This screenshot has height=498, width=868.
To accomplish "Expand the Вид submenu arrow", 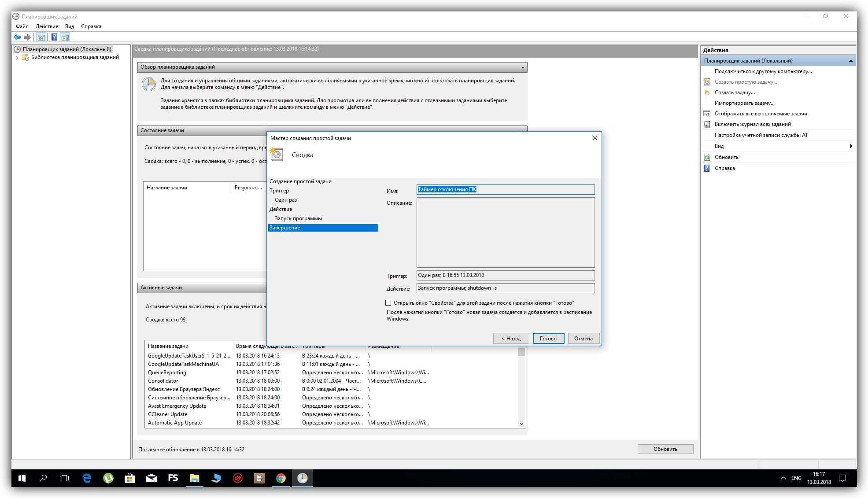I will (851, 146).
